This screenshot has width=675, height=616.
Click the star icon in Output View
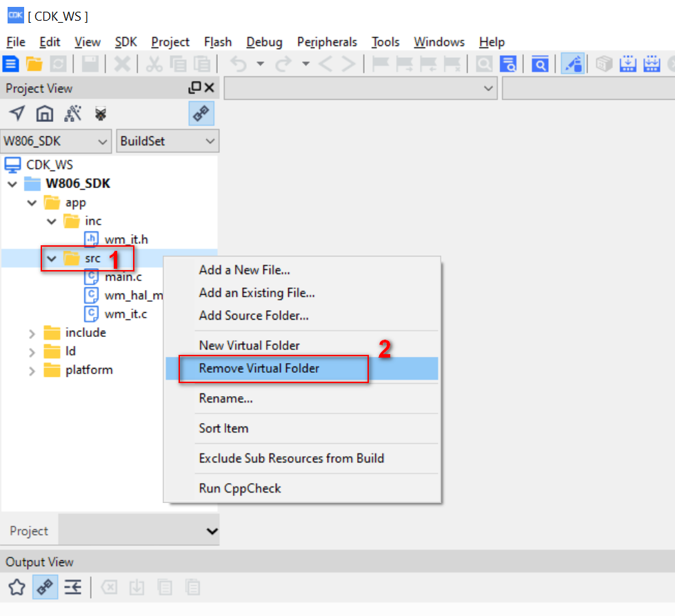pos(17,587)
